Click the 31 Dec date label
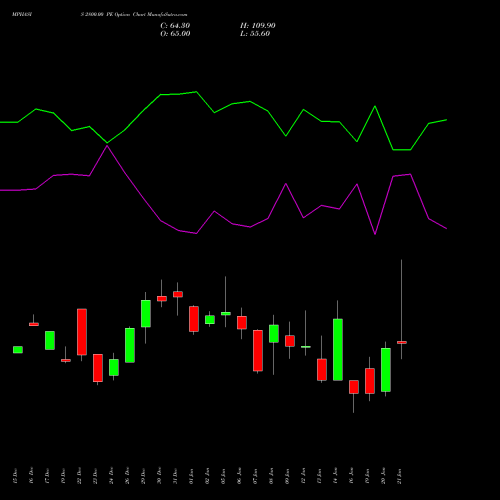 pyautogui.click(x=175, y=476)
